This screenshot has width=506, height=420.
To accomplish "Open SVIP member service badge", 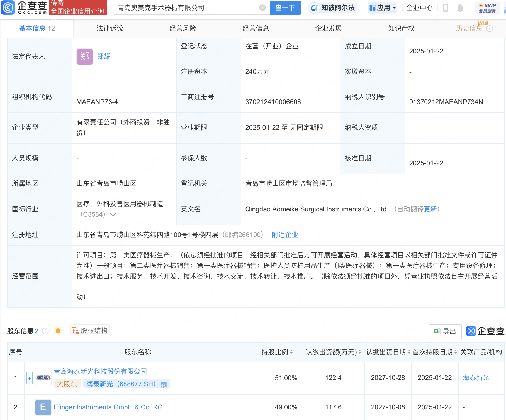I will pyautogui.click(x=487, y=8).
